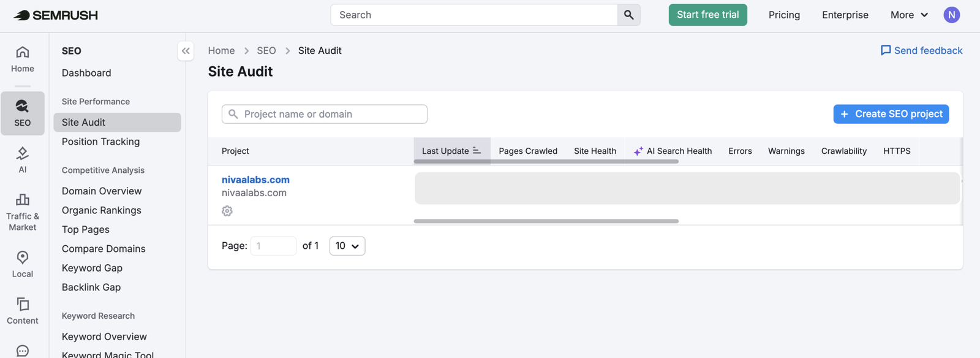Click the Last Update sort icon
Image resolution: width=980 pixels, height=358 pixels.
[x=477, y=151]
